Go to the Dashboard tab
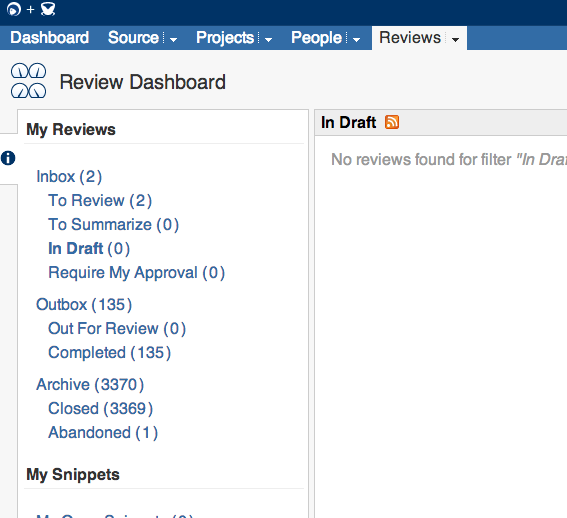The height and width of the screenshot is (518, 567). click(x=50, y=38)
